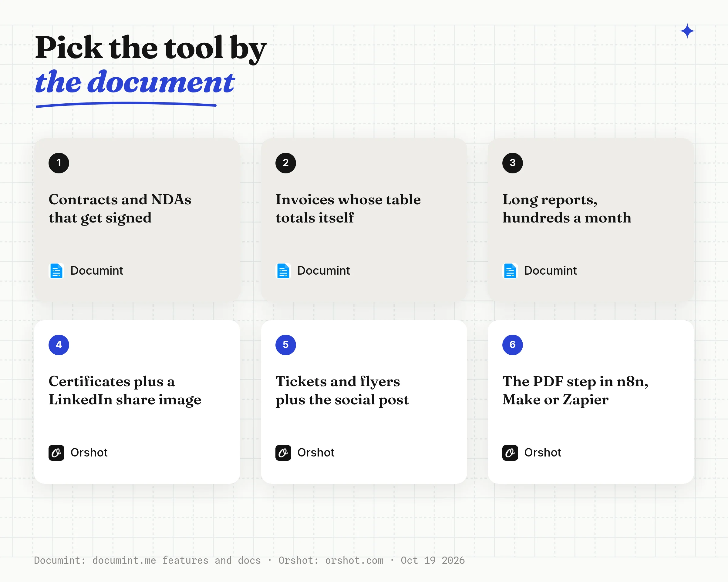
Task: Click the Documint icon in the Invoices card
Action: [x=283, y=271]
